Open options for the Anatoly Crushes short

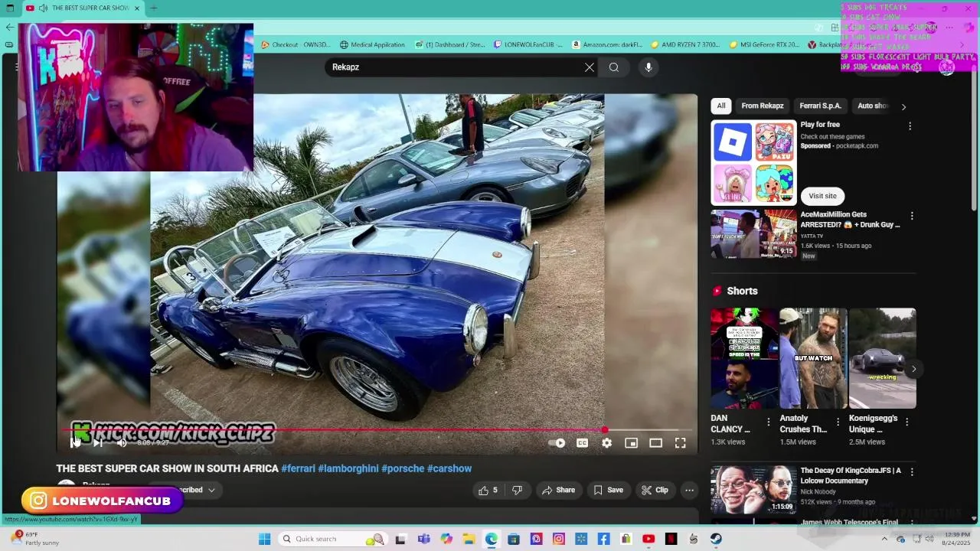[838, 422]
